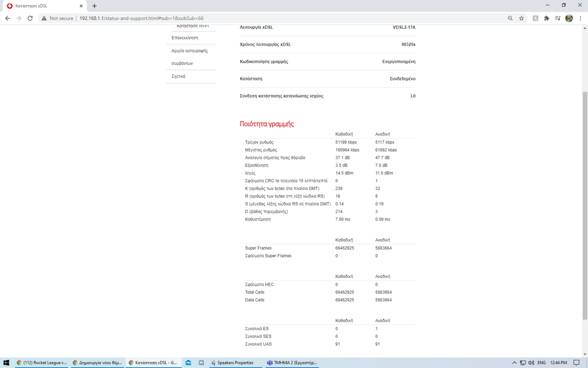Switch to Κατάσταση xDSL taskbar window
The height and width of the screenshot is (368, 588).
coord(153,362)
